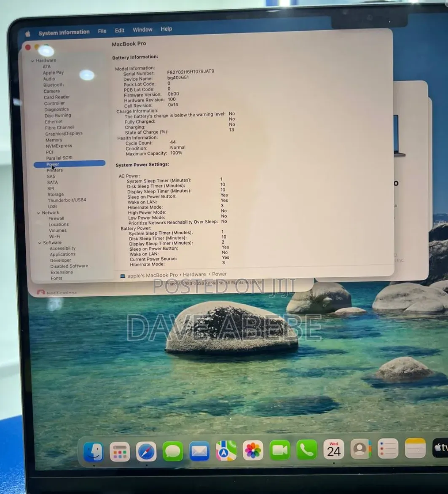This screenshot has width=448, height=494.
Task: Collapse the Hardware section in sidebar
Action: pos(32,61)
